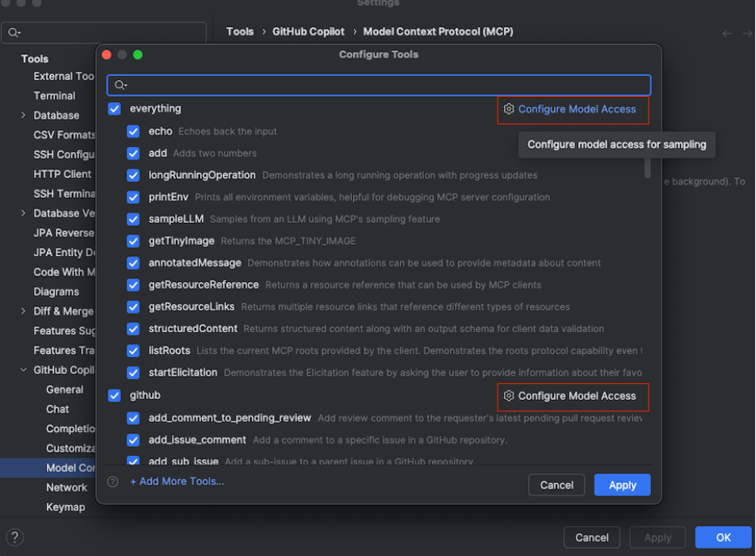This screenshot has width=756, height=556.
Task: Select Network settings item
Action: (x=66, y=487)
